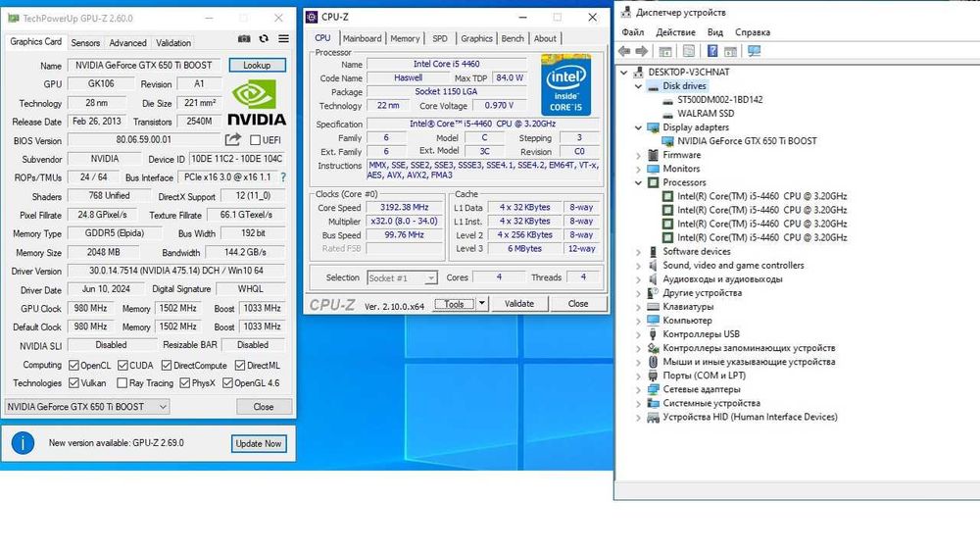Switch to the Advanced tab in GPU-Z
This screenshot has width=980, height=552.
tap(127, 42)
